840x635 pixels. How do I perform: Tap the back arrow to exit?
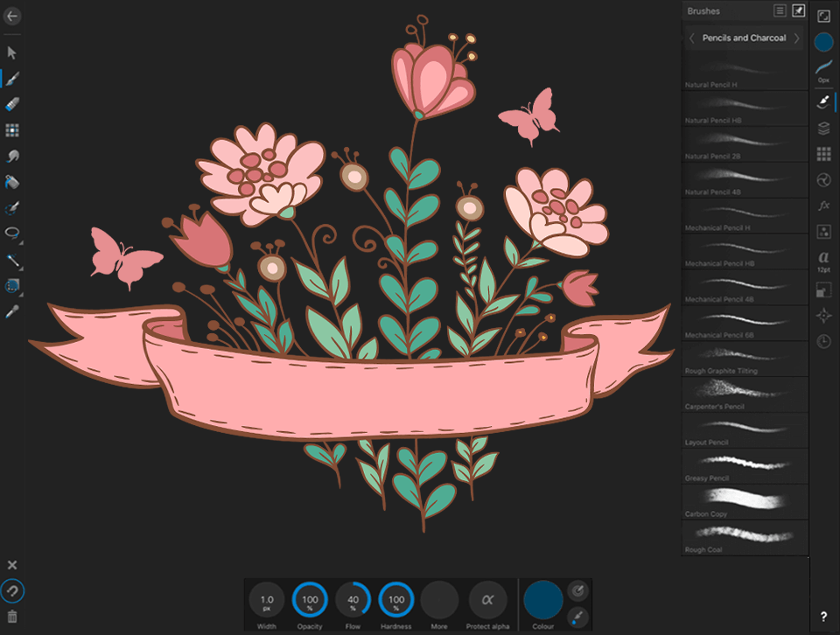[x=11, y=15]
